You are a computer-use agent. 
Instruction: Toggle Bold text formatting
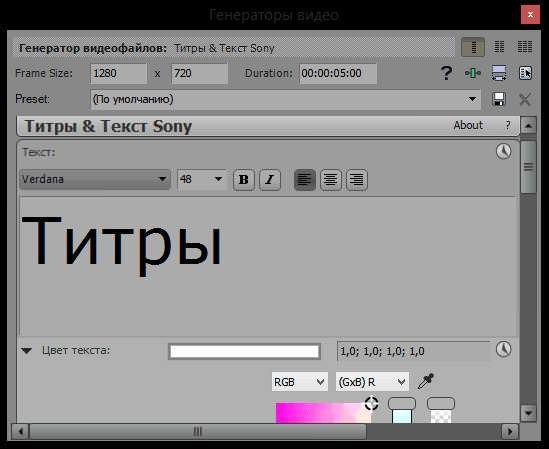click(x=244, y=180)
